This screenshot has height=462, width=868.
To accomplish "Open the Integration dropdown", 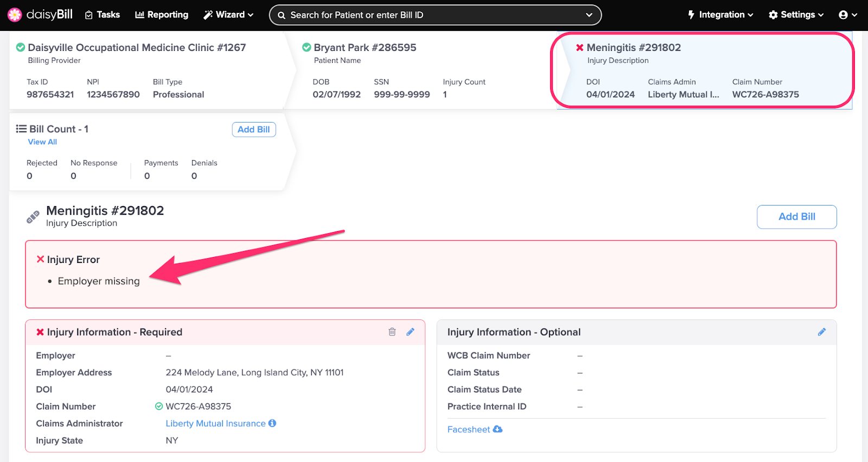I will click(x=720, y=15).
